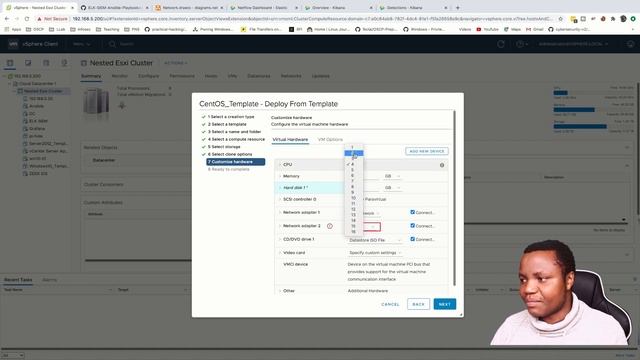
Task: Switch to the VM Options tab
Action: [330, 140]
